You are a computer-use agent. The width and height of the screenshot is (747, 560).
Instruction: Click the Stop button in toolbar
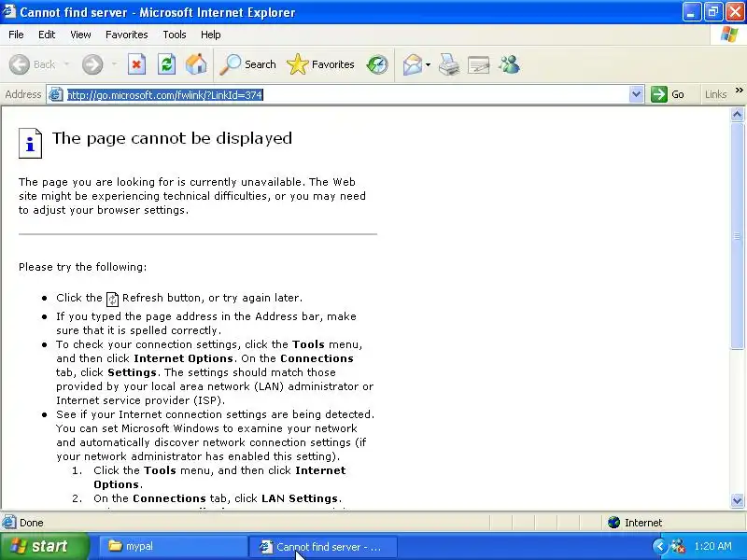click(136, 64)
